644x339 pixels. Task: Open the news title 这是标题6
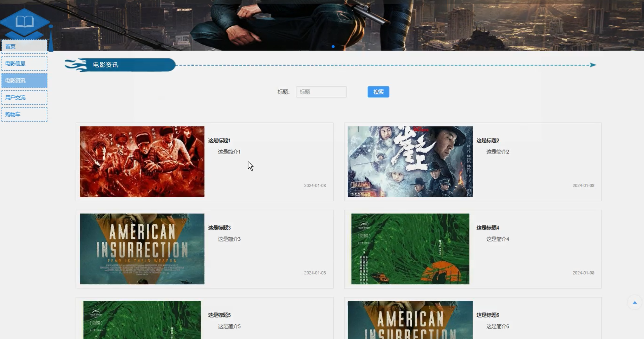point(488,315)
